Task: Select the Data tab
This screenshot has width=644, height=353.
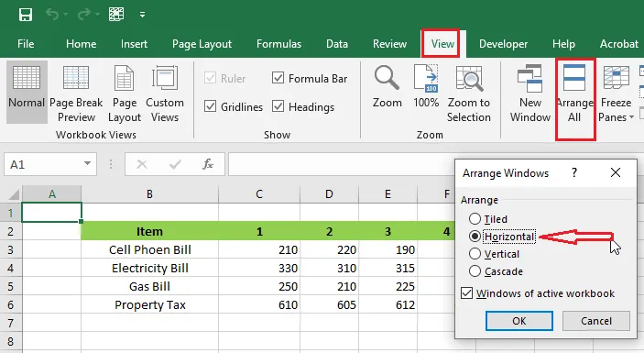Action: point(337,44)
